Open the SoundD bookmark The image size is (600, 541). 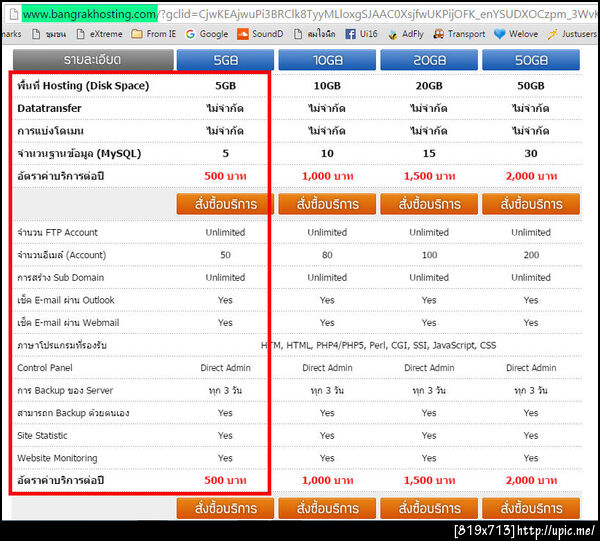tap(260, 34)
